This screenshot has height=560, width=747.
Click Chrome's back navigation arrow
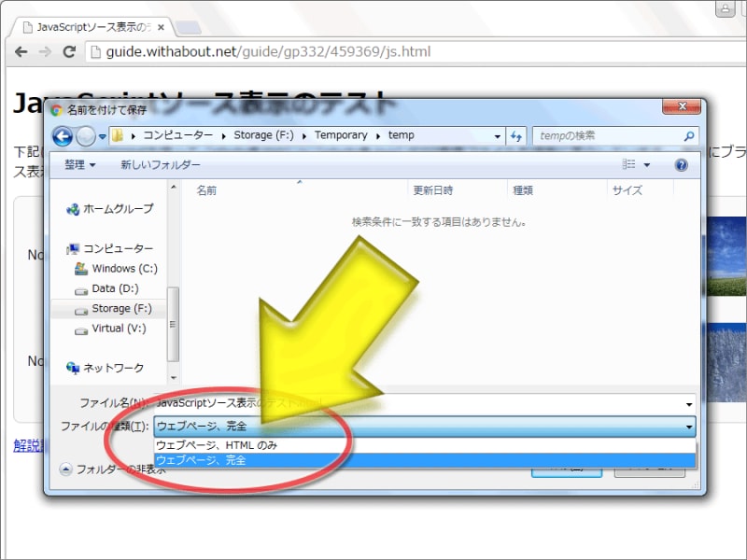pyautogui.click(x=21, y=52)
